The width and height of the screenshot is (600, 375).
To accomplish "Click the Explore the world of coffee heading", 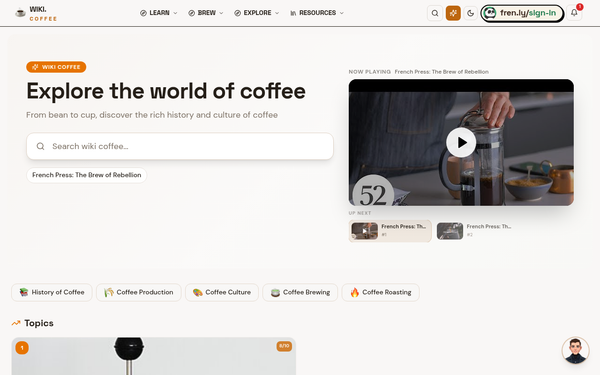I will point(166,91).
